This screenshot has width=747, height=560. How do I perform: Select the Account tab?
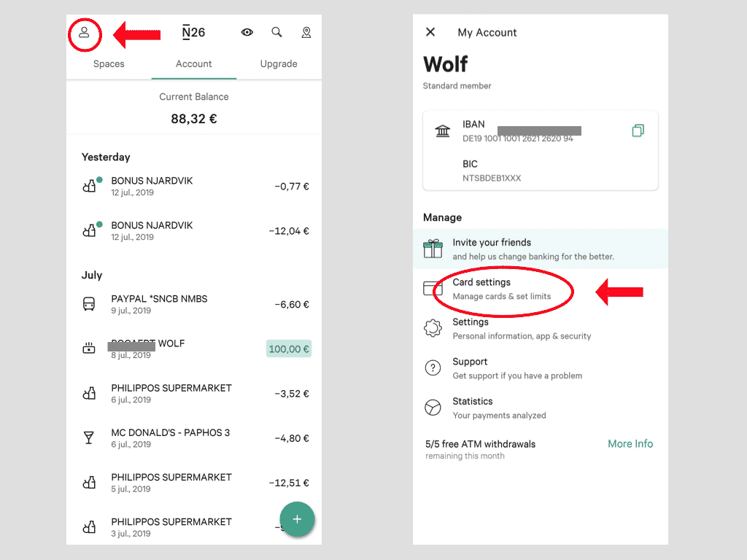pos(194,64)
